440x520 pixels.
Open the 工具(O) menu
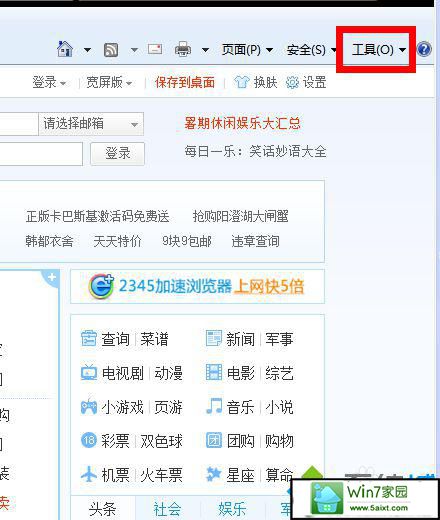pos(379,50)
